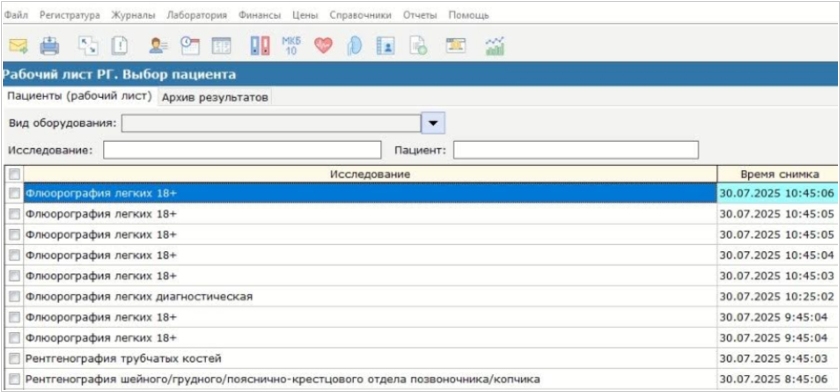Select Рентгенография шейного/грудного/пояснично-крестцового отдела row

pyautogui.click(x=370, y=379)
